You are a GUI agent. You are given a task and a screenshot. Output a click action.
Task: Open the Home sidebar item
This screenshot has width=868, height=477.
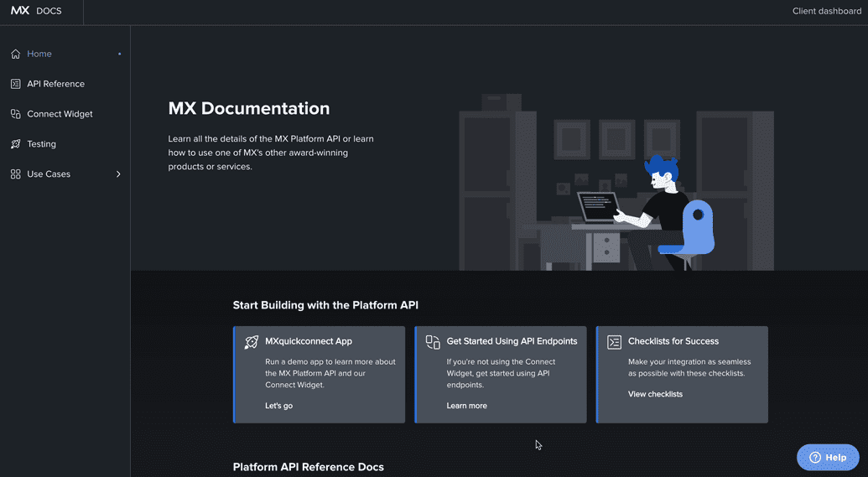[x=65, y=54]
